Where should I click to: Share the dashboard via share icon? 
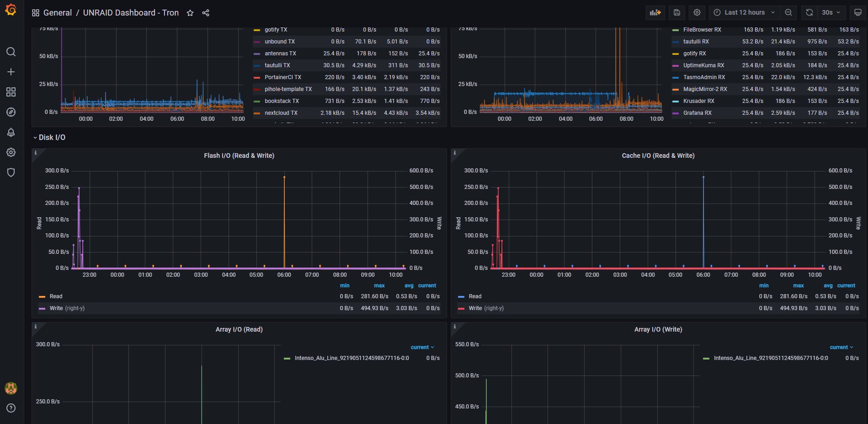click(206, 13)
